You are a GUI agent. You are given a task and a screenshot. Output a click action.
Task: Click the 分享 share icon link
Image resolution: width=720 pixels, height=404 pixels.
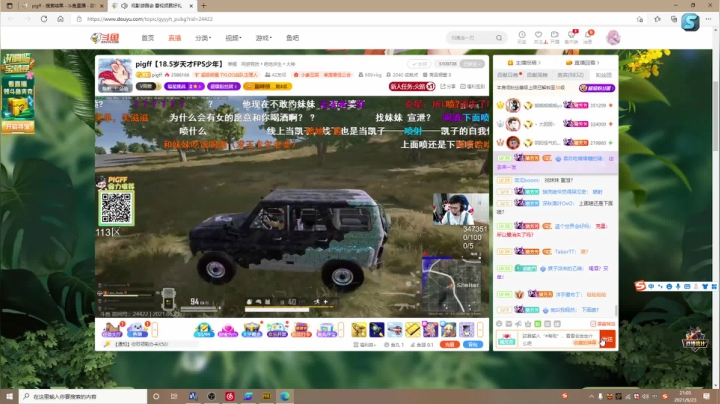(x=448, y=86)
